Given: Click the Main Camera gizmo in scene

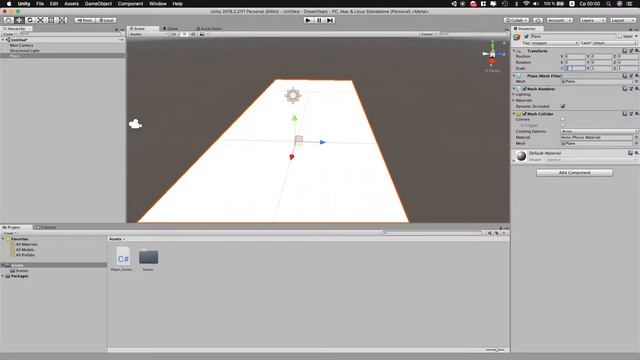Looking at the screenshot, I should (x=135, y=124).
